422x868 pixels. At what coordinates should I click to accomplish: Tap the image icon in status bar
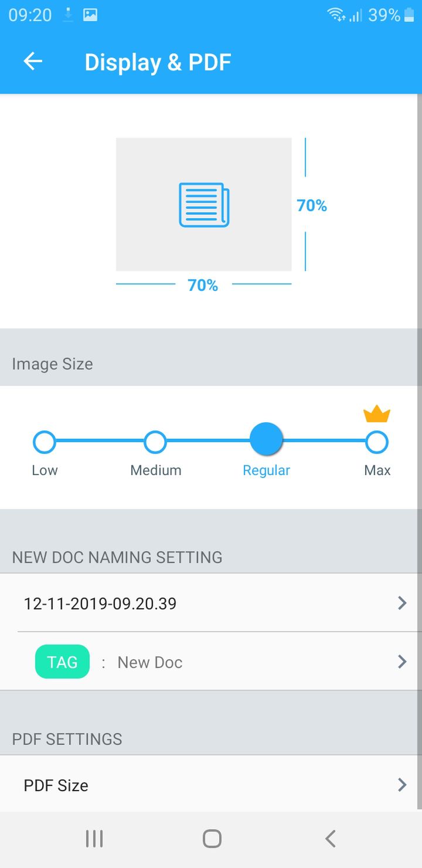[90, 15]
